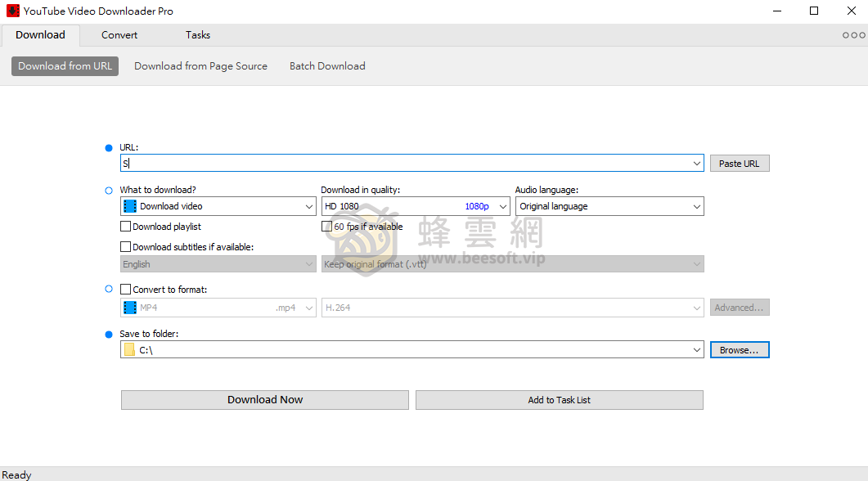Viewport: 868px width, 481px height.
Task: Click the blue 1080p quality label
Action: (x=477, y=206)
